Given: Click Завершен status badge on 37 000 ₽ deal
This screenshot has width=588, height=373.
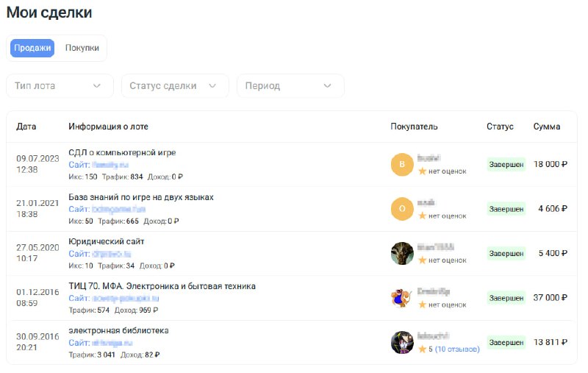Looking at the screenshot, I should 506,298.
